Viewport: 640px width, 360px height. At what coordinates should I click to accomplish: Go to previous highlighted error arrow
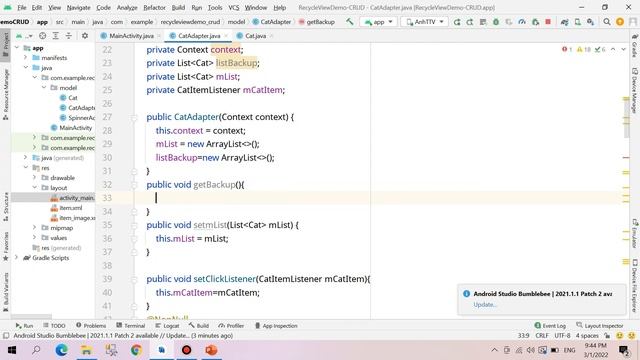(613, 49)
